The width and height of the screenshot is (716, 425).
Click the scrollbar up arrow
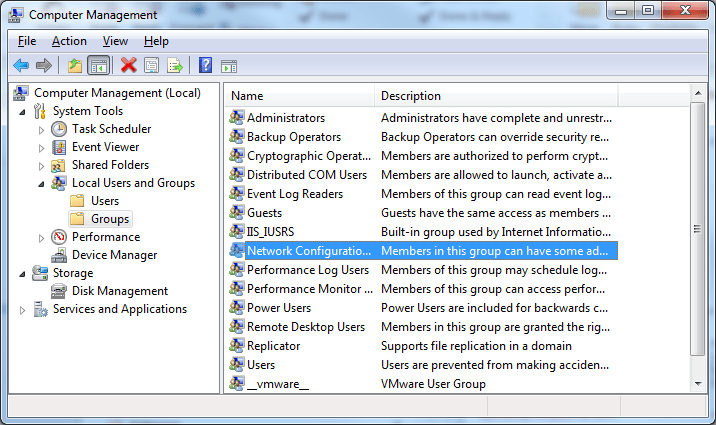click(698, 93)
